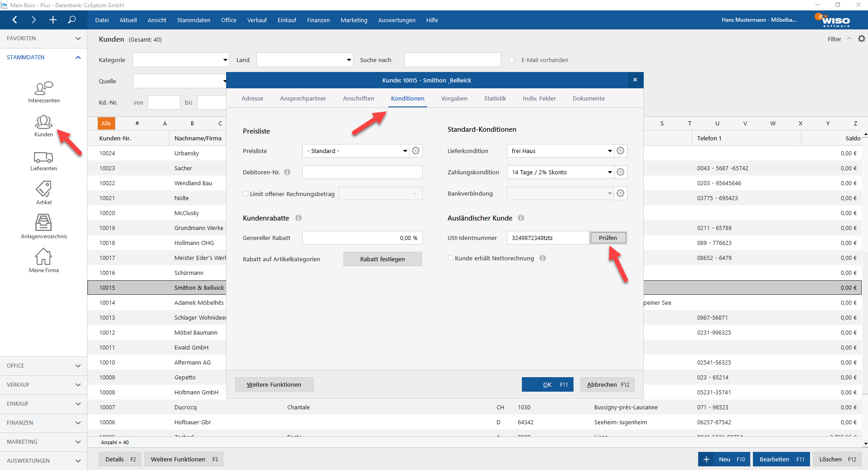
Task: Enable Limit offener Rechnungsbetrag checkbox
Action: (246, 194)
